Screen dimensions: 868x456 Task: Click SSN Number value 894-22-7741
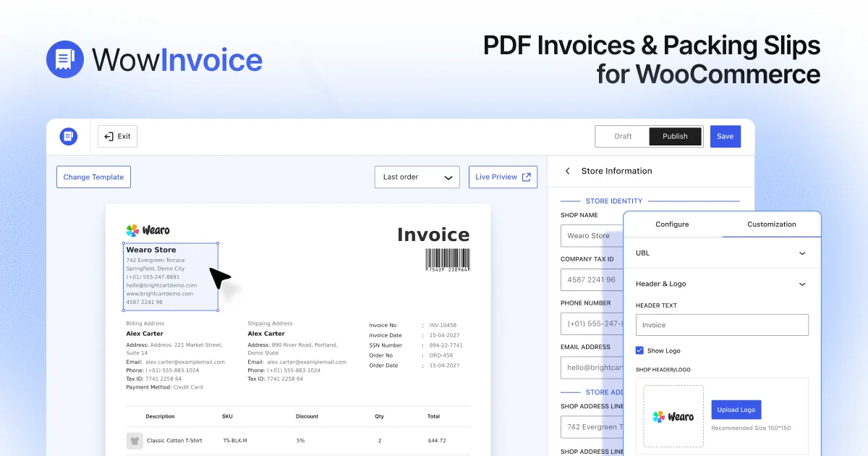(x=446, y=345)
